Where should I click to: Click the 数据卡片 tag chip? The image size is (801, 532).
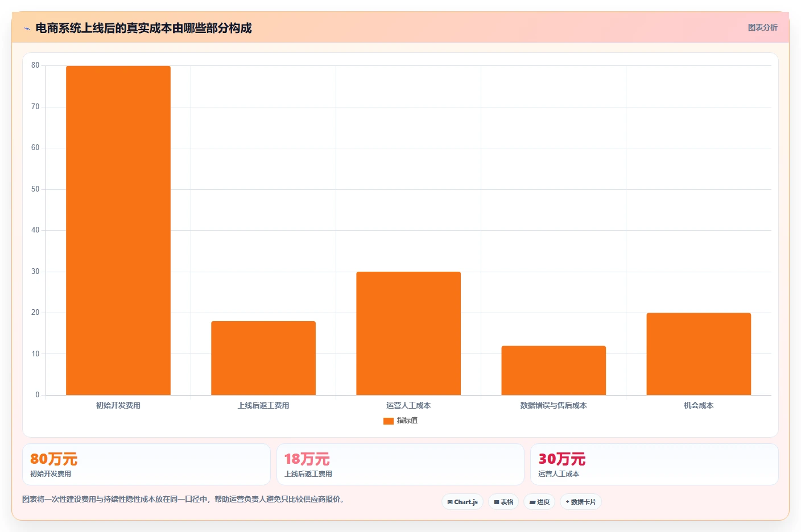click(581, 502)
